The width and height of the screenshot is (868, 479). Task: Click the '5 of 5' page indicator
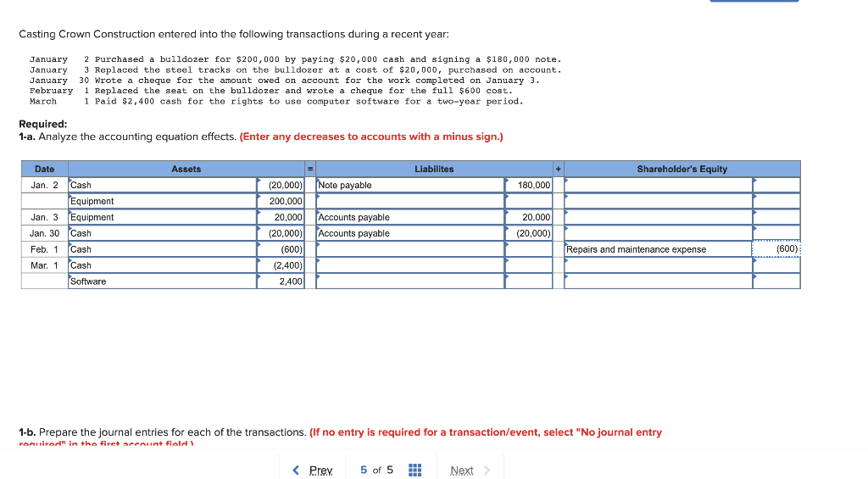376,471
